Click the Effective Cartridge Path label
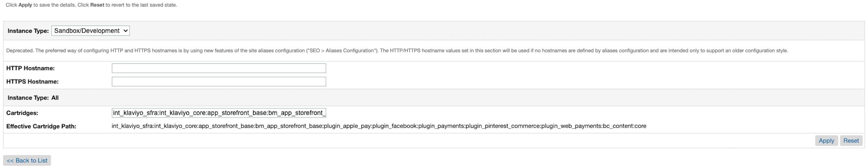This screenshot has height=168, width=868. pyautogui.click(x=41, y=126)
